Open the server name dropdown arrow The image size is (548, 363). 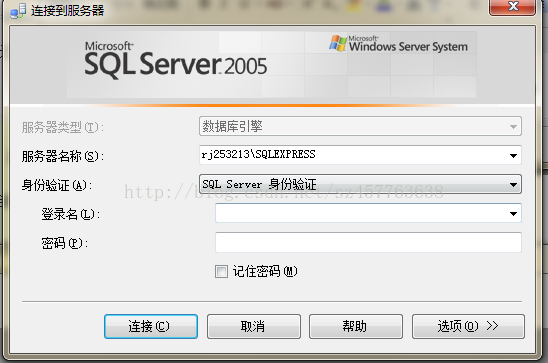(513, 155)
